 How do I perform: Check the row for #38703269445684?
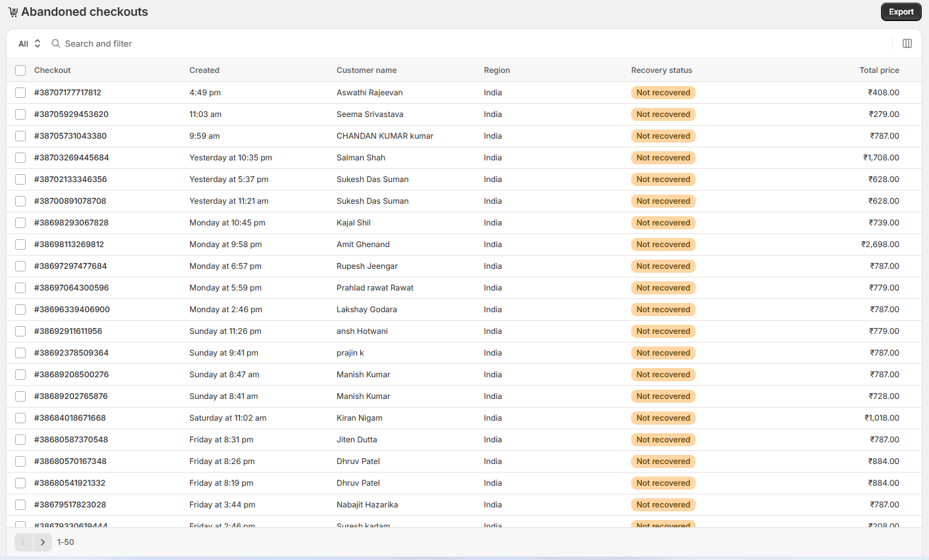(x=20, y=158)
